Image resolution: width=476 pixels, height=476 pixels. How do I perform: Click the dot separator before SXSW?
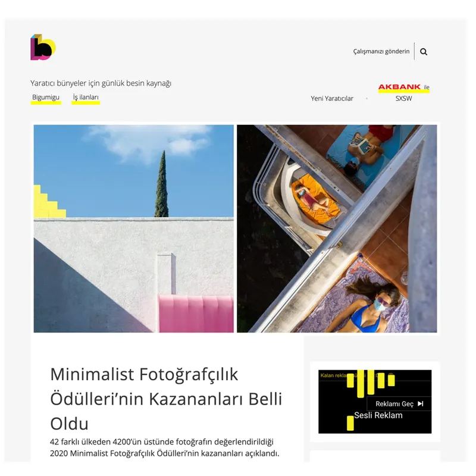pos(367,98)
